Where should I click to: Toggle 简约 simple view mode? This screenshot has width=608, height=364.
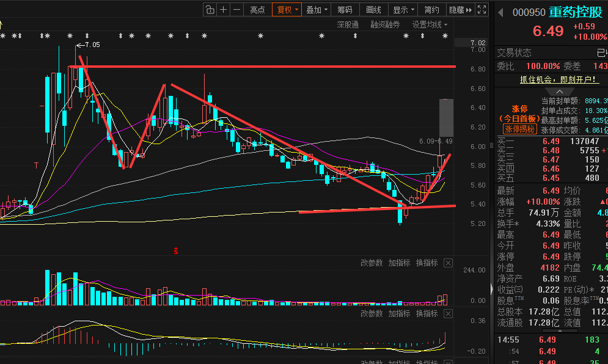(x=431, y=10)
